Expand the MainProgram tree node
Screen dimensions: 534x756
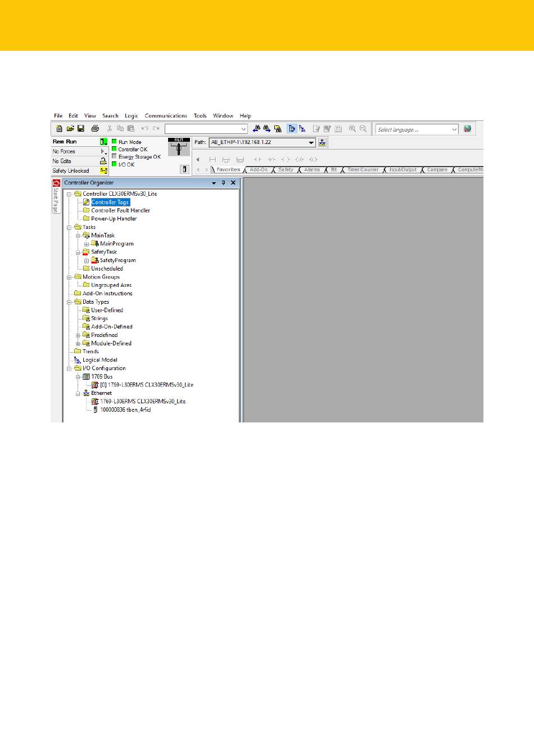pos(87,244)
